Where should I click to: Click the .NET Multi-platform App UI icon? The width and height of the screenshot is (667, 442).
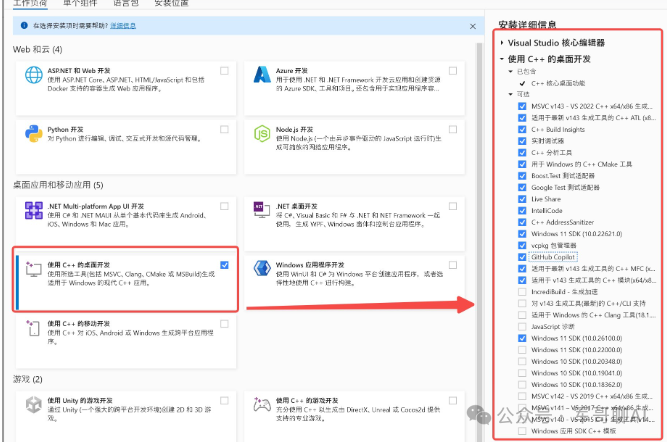click(x=34, y=210)
